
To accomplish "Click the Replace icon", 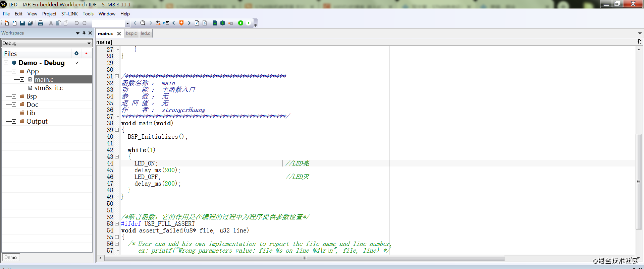I will 158,23.
